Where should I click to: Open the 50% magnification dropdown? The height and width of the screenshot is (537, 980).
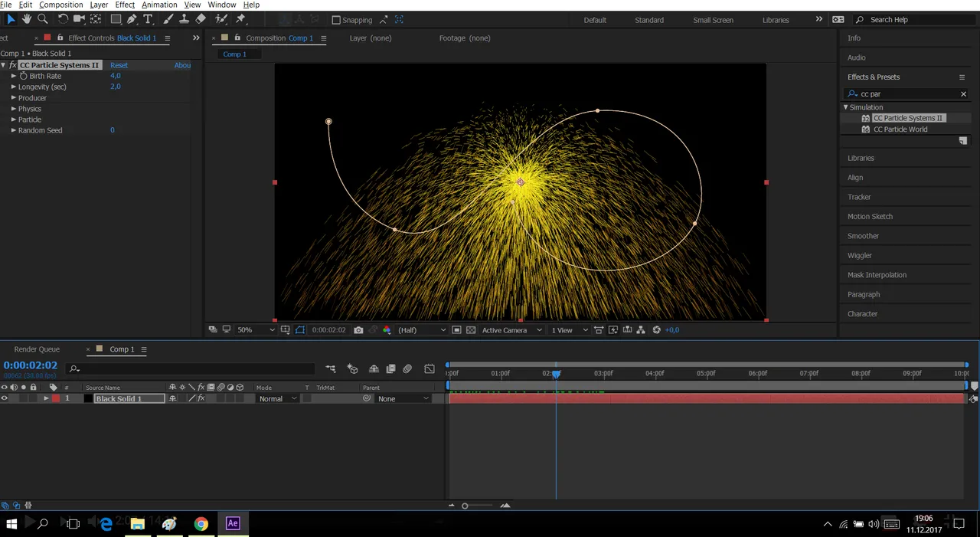tap(256, 330)
